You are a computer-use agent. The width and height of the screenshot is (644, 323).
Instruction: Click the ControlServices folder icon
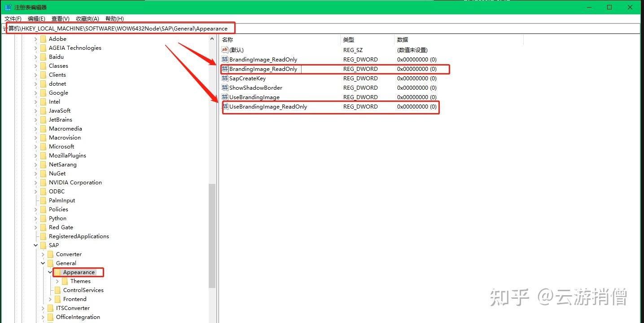coord(57,290)
